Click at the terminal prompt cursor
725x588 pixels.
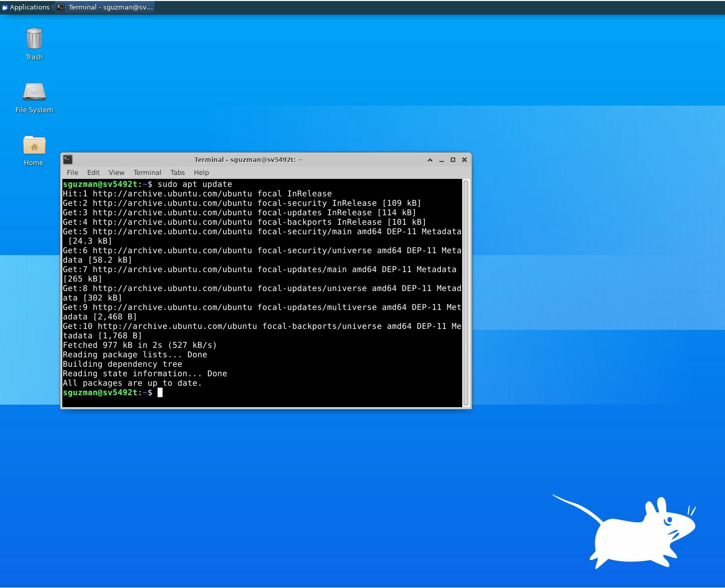point(160,393)
